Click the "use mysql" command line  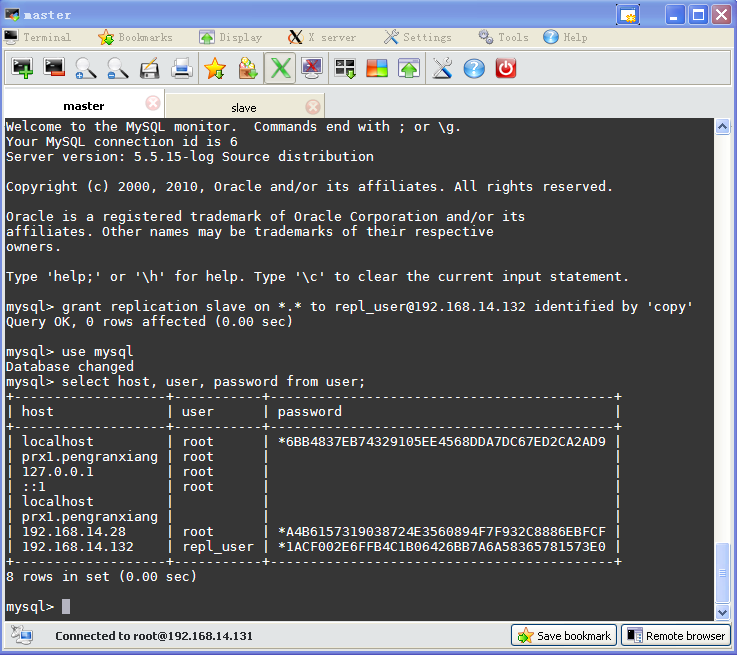coord(70,351)
